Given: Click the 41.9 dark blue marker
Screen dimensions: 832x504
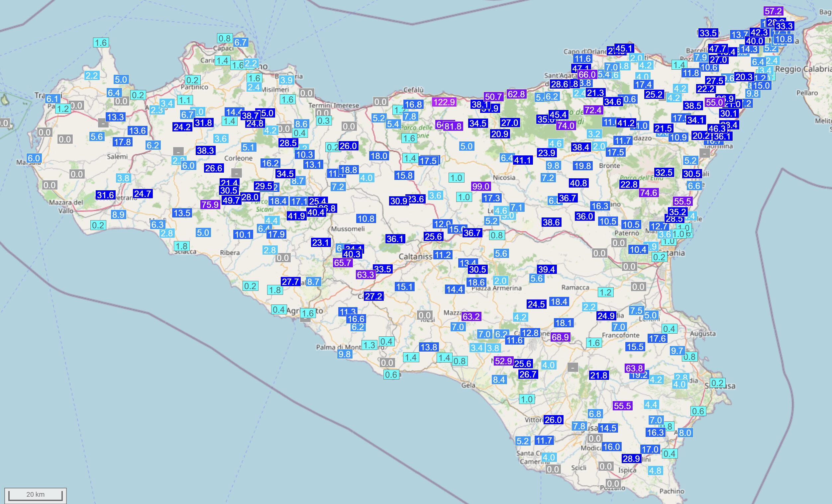Looking at the screenshot, I should (296, 216).
